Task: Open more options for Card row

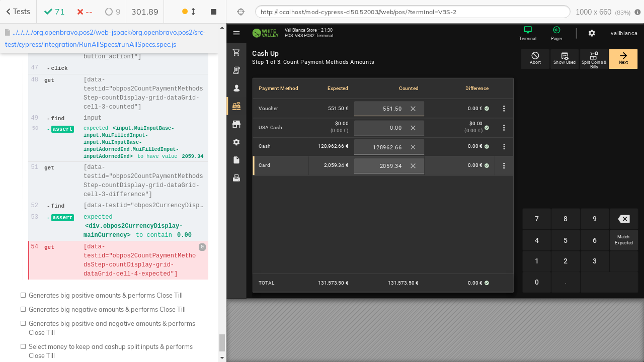Action: (x=504, y=165)
